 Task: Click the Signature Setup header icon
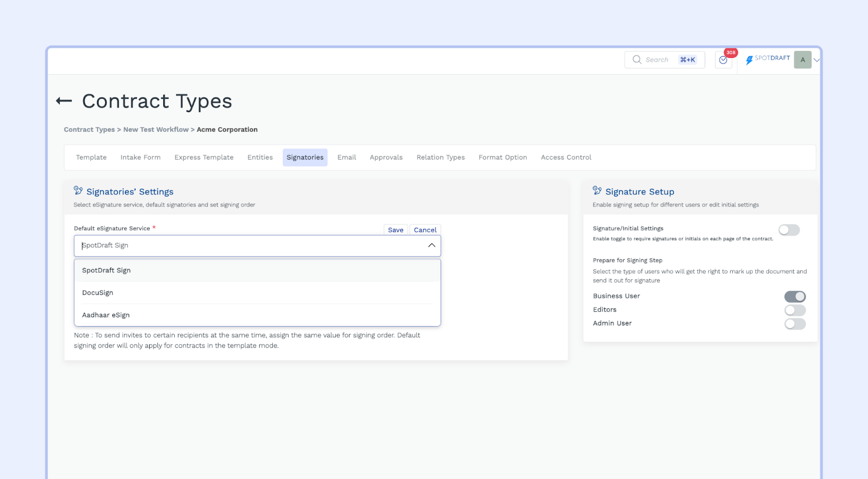(597, 191)
